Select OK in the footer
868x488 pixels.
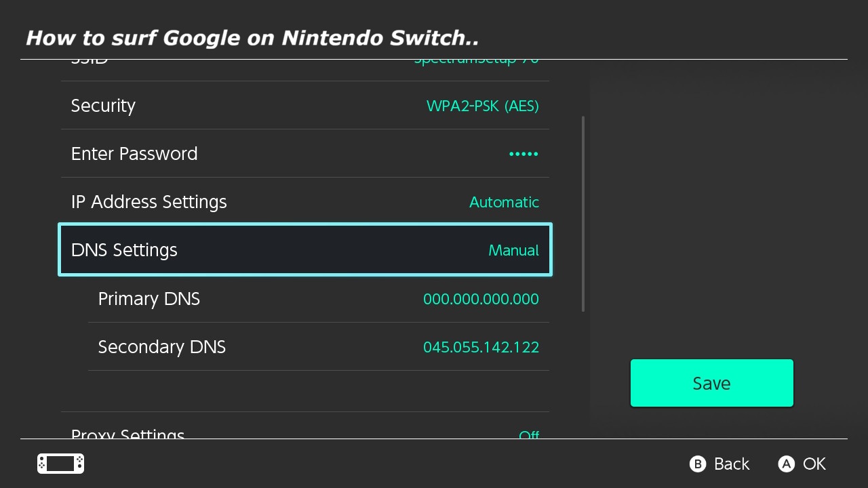pos(814,464)
